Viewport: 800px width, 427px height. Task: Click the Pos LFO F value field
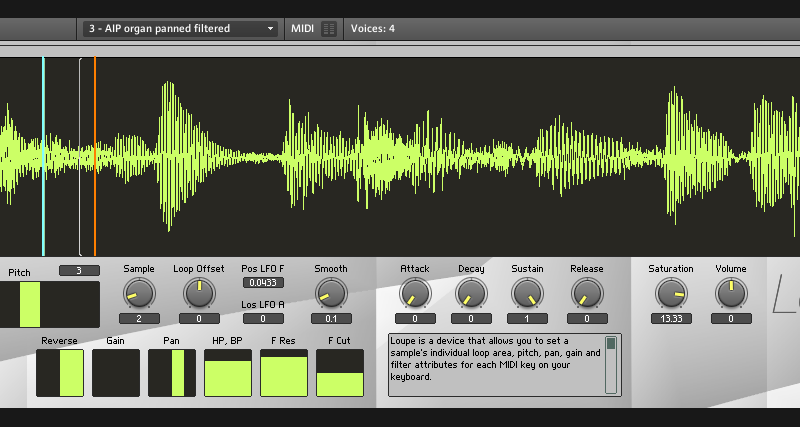coord(263,283)
